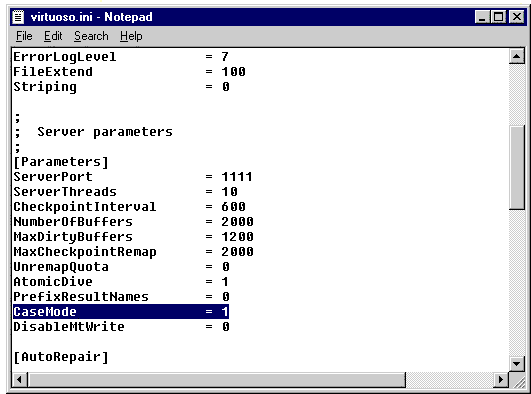Close the virtuoso.ini Notepad window

517,17
